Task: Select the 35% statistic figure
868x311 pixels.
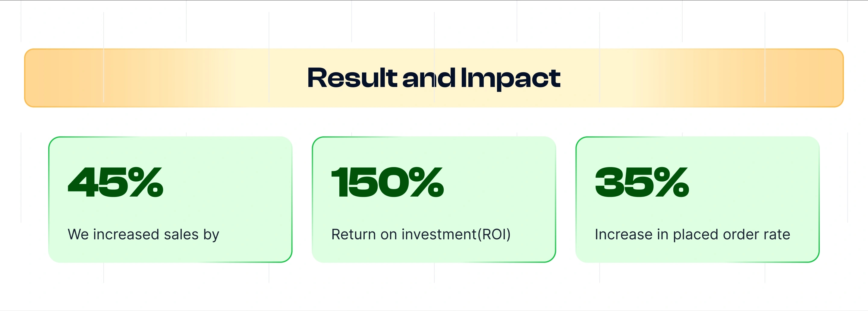Action: (642, 182)
